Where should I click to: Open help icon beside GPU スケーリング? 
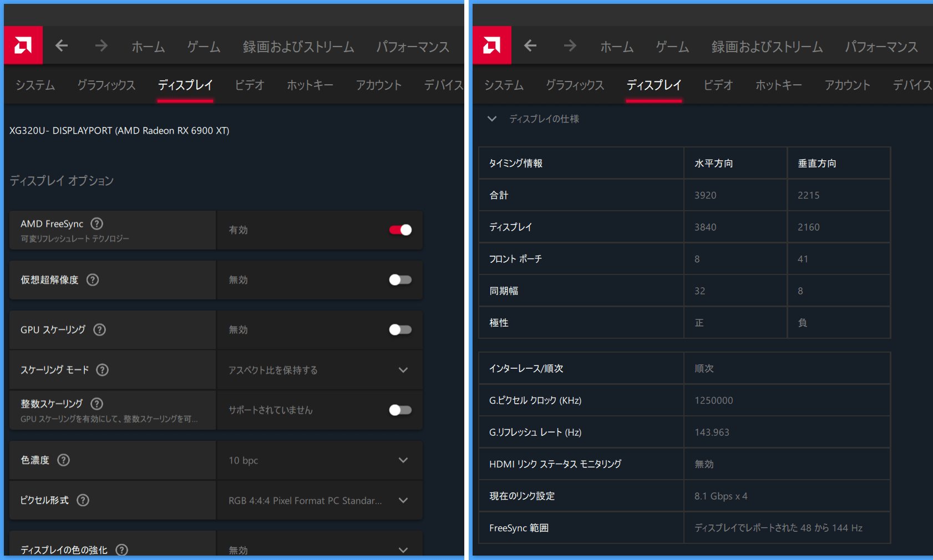point(100,329)
